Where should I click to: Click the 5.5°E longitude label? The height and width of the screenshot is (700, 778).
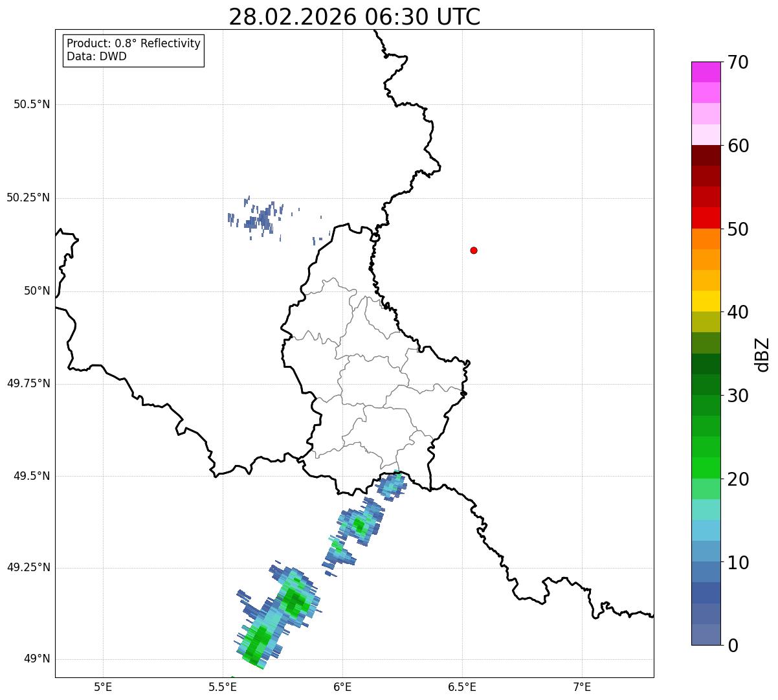tap(223, 686)
